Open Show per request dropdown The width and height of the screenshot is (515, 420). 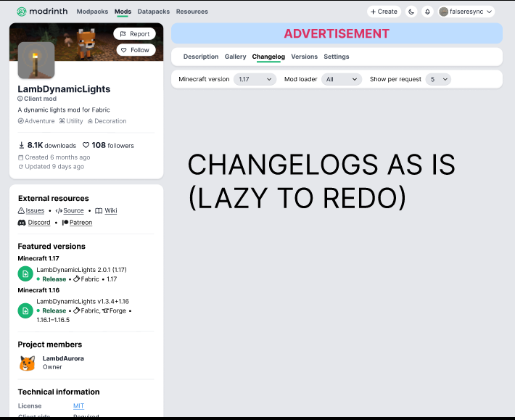tap(438, 79)
